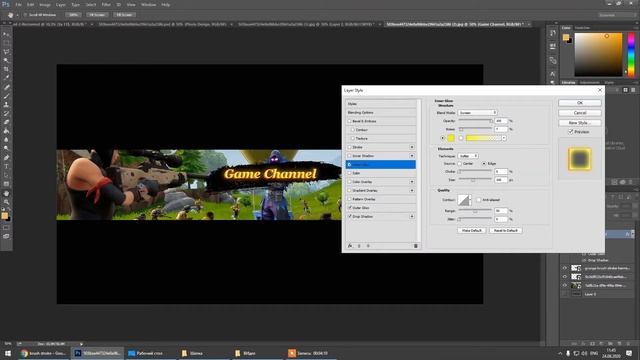
Task: Toggle the Preview checkbox
Action: (x=571, y=132)
